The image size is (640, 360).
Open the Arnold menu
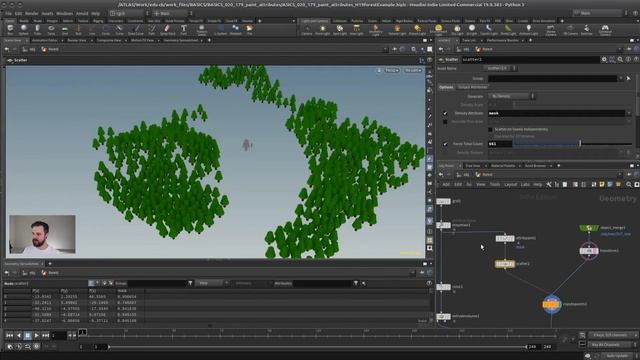click(x=82, y=13)
